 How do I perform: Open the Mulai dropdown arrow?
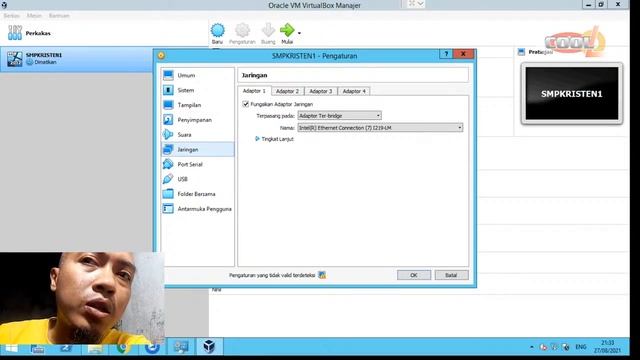click(300, 33)
